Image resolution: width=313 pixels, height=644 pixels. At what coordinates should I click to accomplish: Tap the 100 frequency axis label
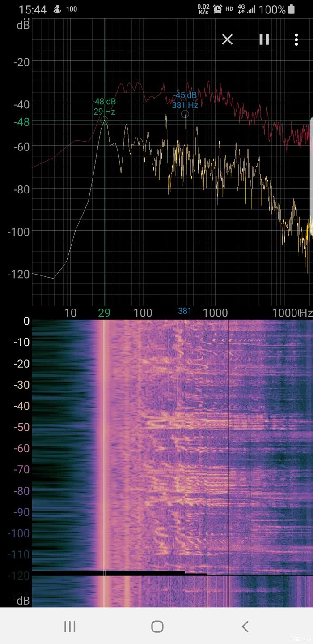[143, 313]
